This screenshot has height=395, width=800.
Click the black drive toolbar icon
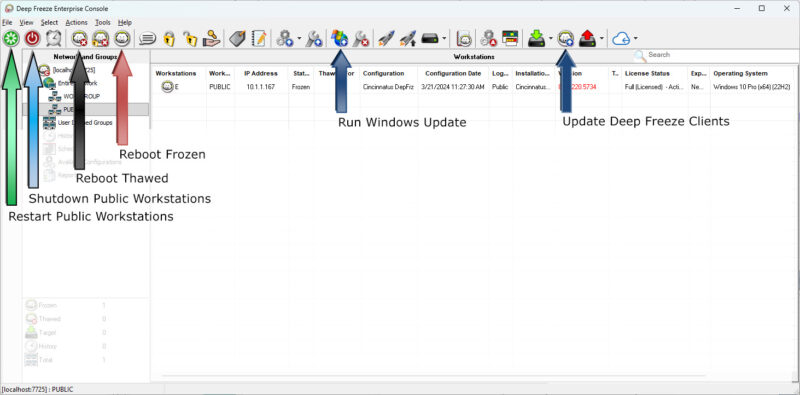point(430,38)
